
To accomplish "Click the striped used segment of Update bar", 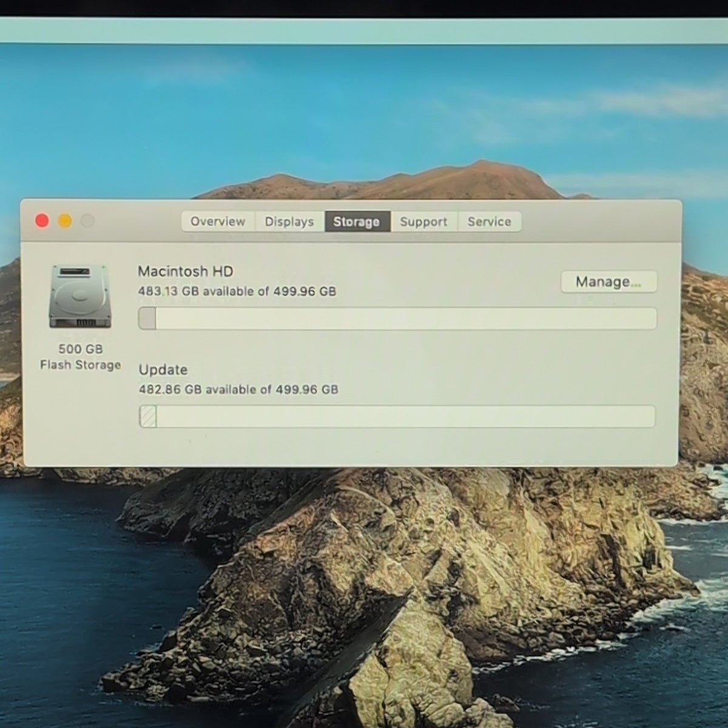I will pos(148,417).
